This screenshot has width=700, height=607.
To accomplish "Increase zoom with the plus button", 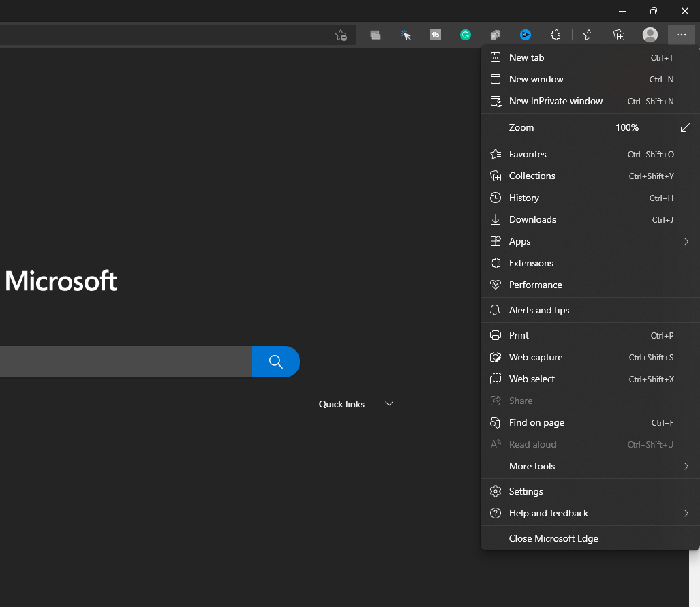I will click(656, 127).
